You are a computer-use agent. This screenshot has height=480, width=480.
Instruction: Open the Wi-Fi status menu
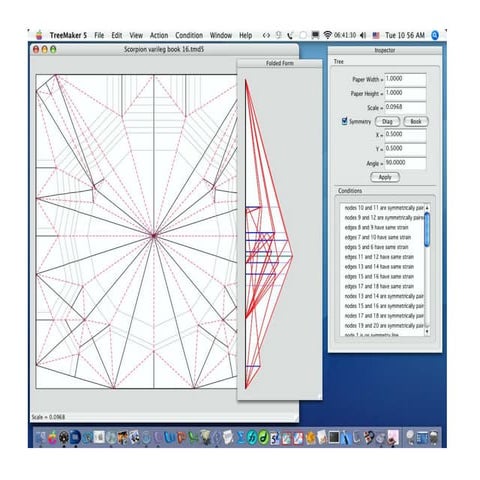point(328,35)
